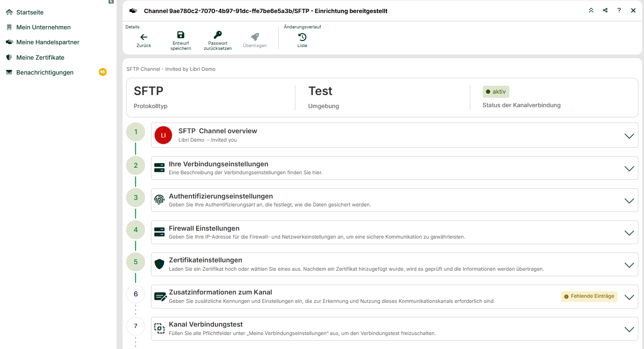Click the Startseite home icon
This screenshot has width=644, height=349.
pyautogui.click(x=9, y=12)
